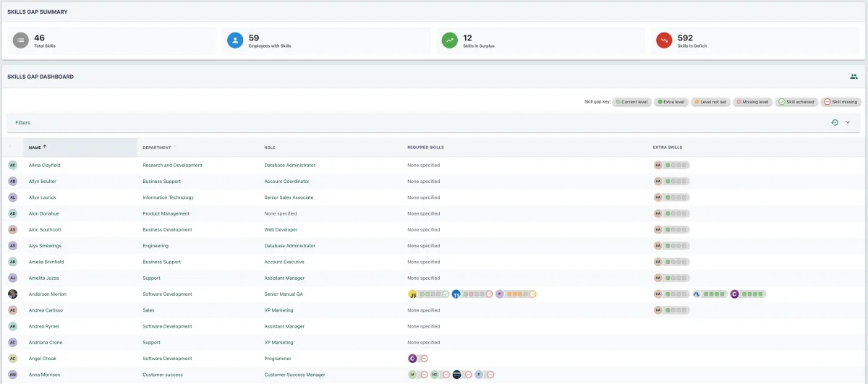Click the Extra level key chip
The image size is (868, 384).
coord(671,102)
